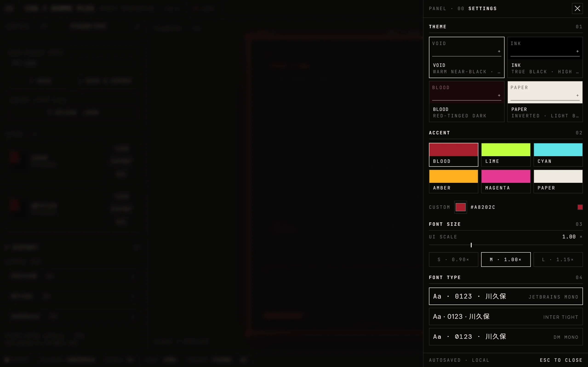The height and width of the screenshot is (367, 588).
Task: Select the INK true black theme
Action: 545,57
